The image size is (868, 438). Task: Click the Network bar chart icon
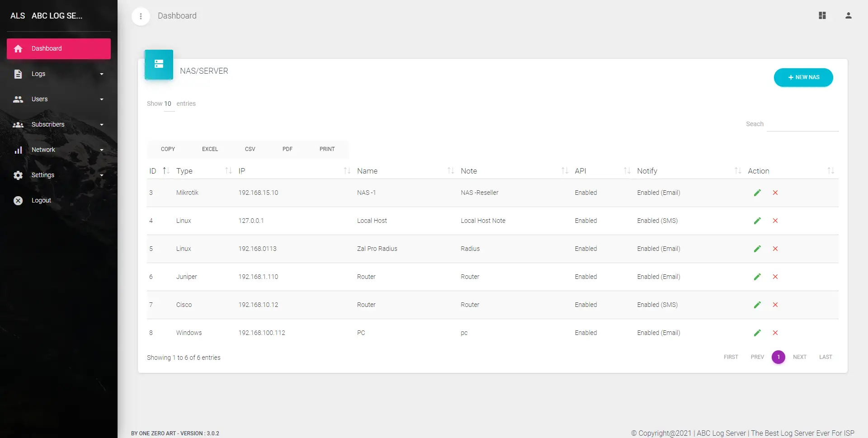(18, 150)
